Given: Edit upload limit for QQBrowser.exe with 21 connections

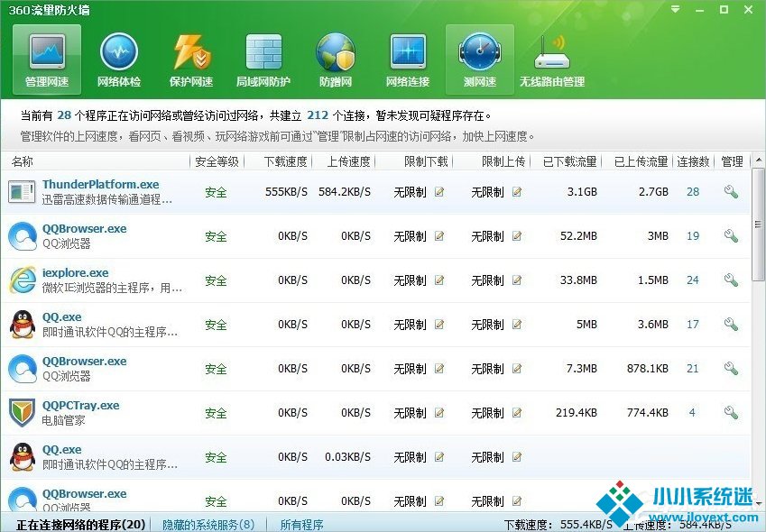Looking at the screenshot, I should [517, 369].
